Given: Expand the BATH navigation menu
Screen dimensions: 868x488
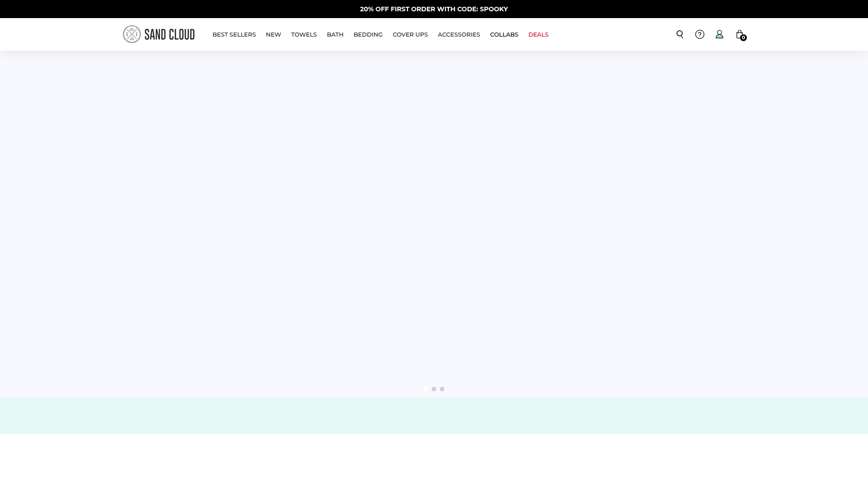Looking at the screenshot, I should tap(335, 34).
